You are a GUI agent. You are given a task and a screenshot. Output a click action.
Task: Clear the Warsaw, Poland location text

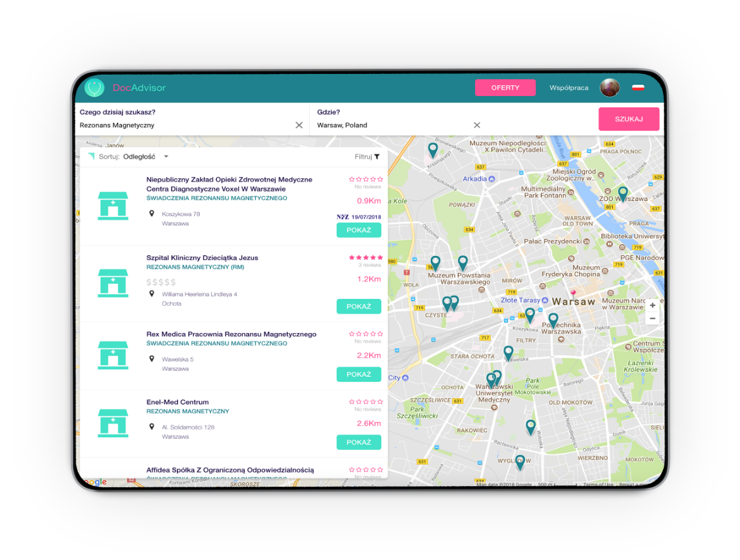click(477, 125)
